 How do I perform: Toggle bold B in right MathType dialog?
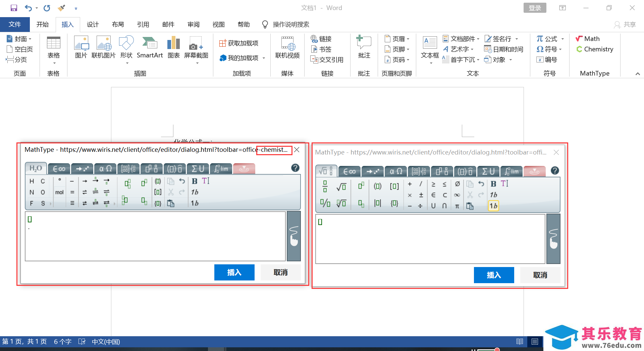[493, 184]
